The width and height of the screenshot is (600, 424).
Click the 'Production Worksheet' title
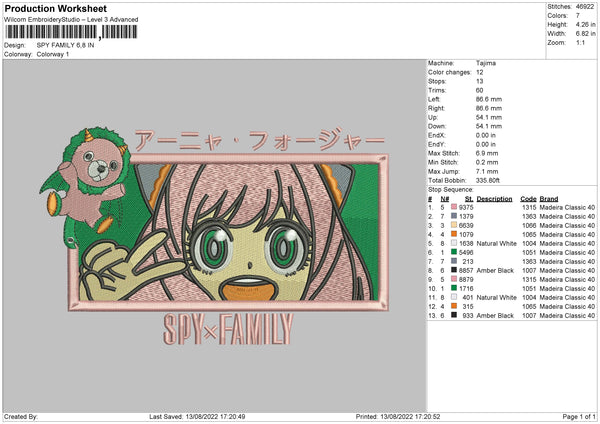[x=55, y=8]
